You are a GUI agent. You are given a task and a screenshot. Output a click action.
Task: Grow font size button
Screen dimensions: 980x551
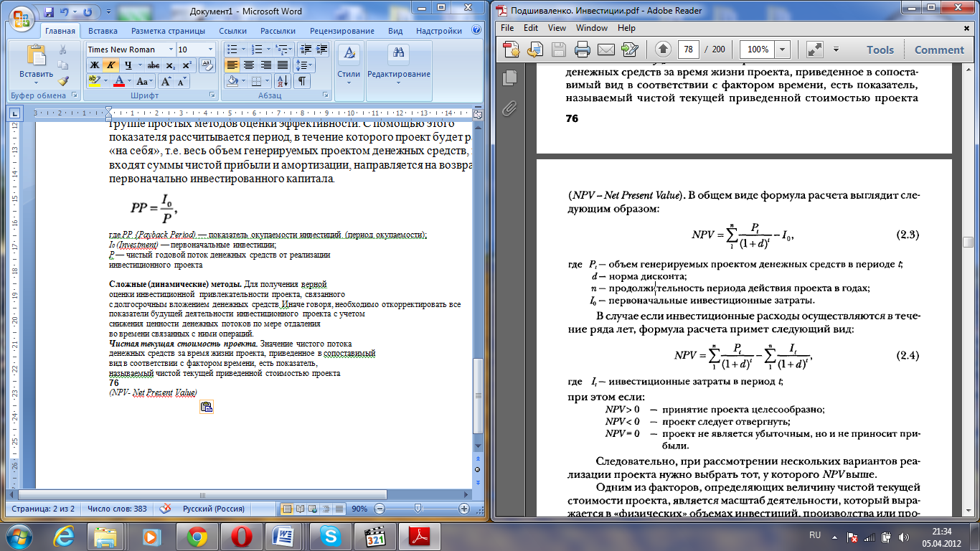(x=166, y=81)
